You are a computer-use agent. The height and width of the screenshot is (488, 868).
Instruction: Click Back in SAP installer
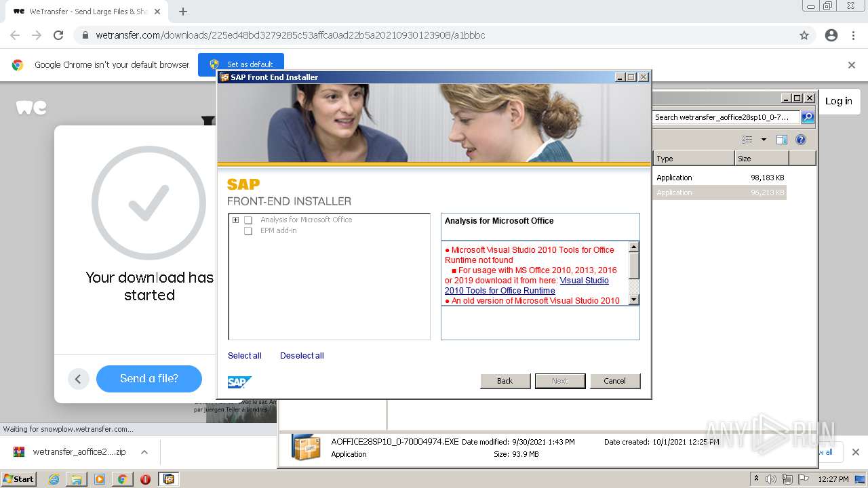click(505, 381)
